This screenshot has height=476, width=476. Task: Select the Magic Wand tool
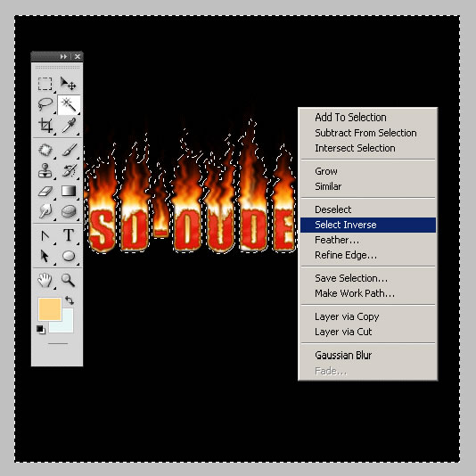pos(69,104)
